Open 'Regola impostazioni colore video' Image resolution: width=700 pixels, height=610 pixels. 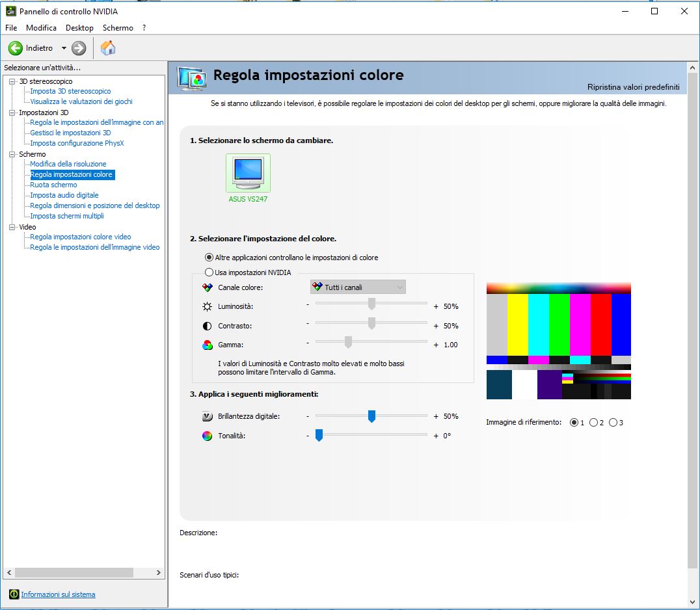[81, 237]
